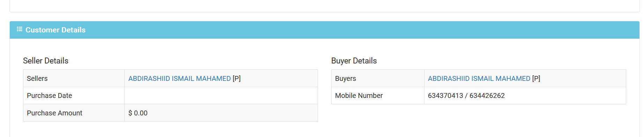Click the Customer Details panel header
Viewport: 644px width, 137px height.
tap(324, 30)
